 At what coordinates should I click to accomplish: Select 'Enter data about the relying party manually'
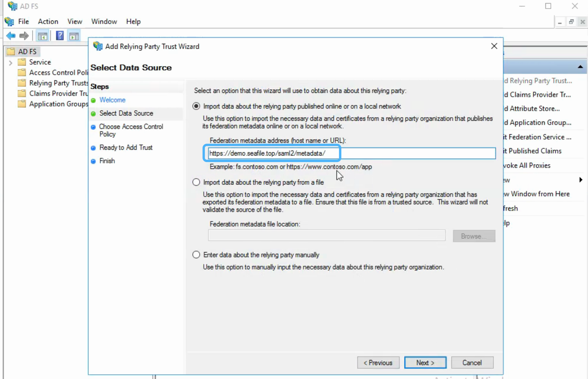click(x=196, y=254)
